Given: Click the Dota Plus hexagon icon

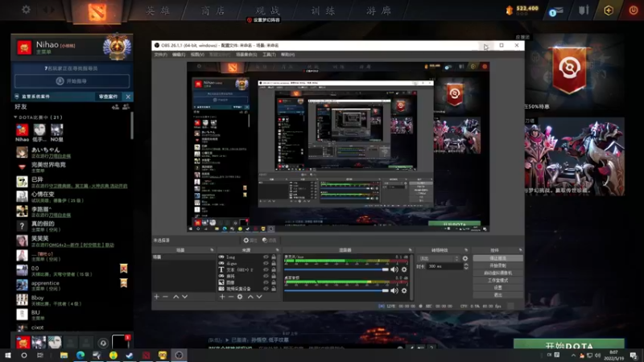Looking at the screenshot, I should pos(609,10).
